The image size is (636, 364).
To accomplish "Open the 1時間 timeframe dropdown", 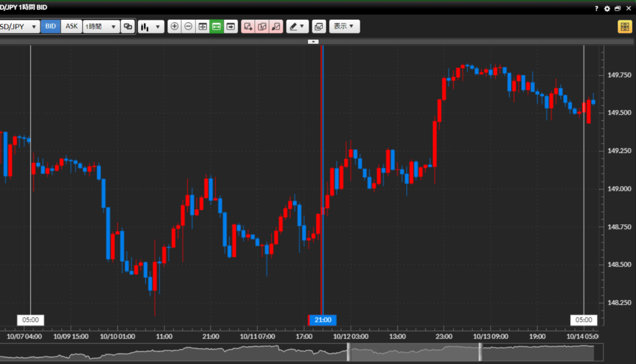I will coord(101,27).
